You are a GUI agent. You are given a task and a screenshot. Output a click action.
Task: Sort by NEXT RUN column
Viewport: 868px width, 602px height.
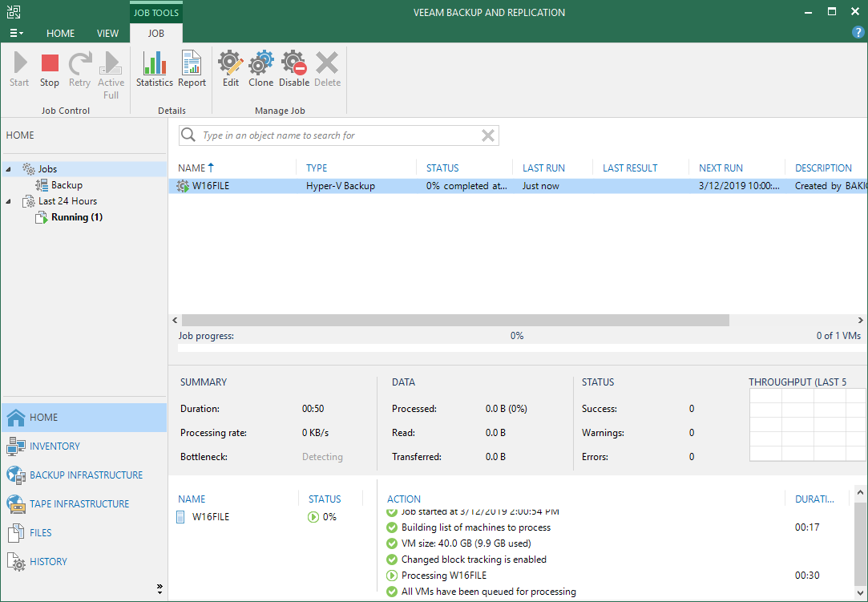click(x=721, y=168)
